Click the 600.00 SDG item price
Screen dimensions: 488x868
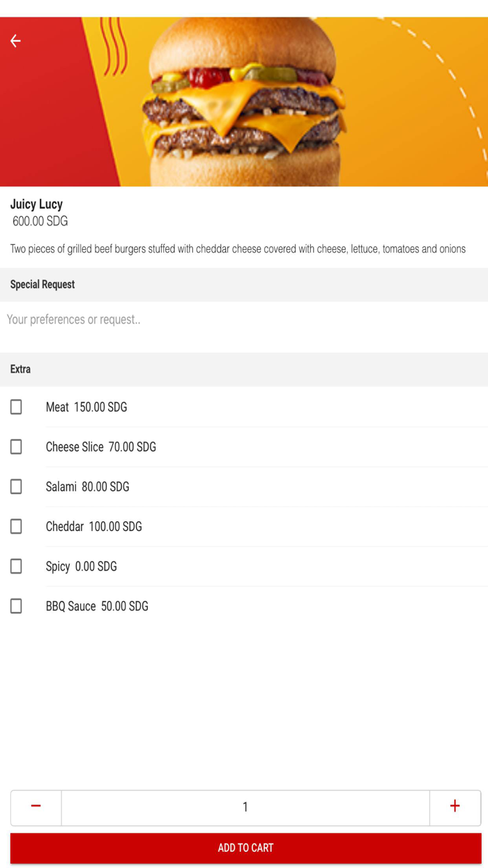tap(40, 222)
